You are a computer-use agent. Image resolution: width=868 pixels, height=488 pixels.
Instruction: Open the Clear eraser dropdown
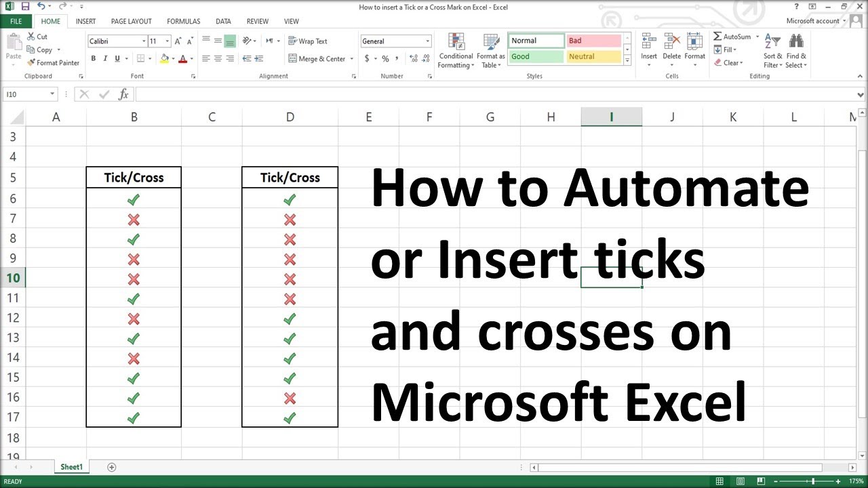tap(729, 63)
